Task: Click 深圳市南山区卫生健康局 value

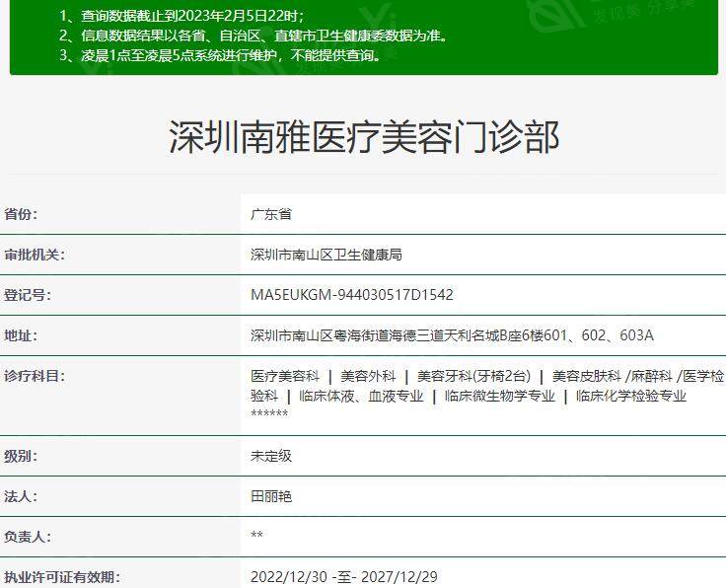Action: 327,255
